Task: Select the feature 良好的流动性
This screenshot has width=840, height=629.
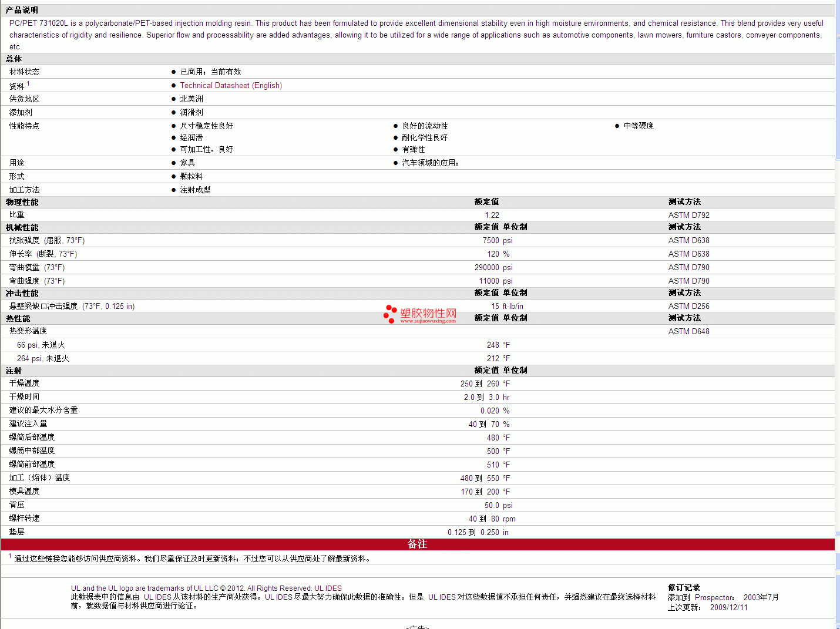Action: click(x=425, y=126)
